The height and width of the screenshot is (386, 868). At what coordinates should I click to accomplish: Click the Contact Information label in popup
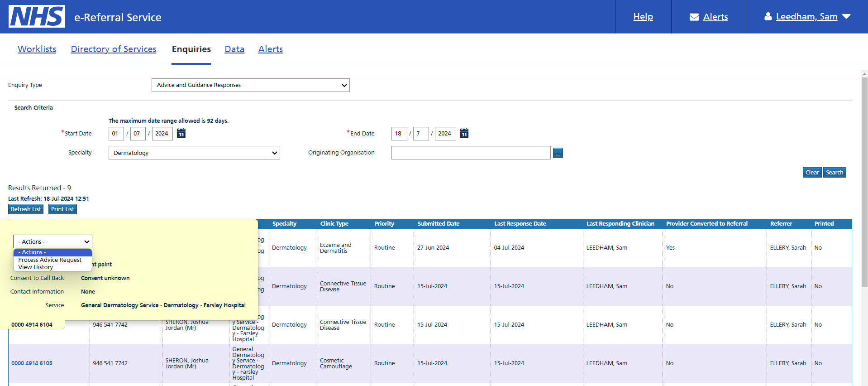click(x=37, y=292)
